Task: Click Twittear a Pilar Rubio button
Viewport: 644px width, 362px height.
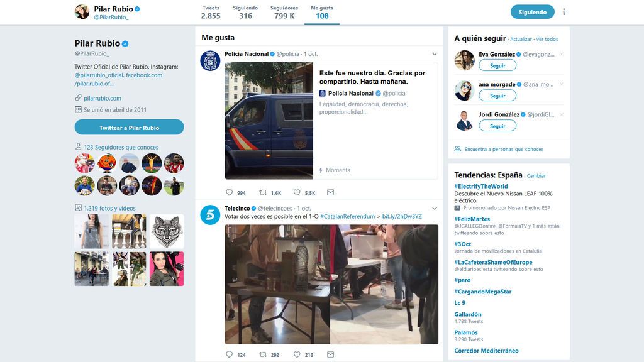Action: point(129,127)
